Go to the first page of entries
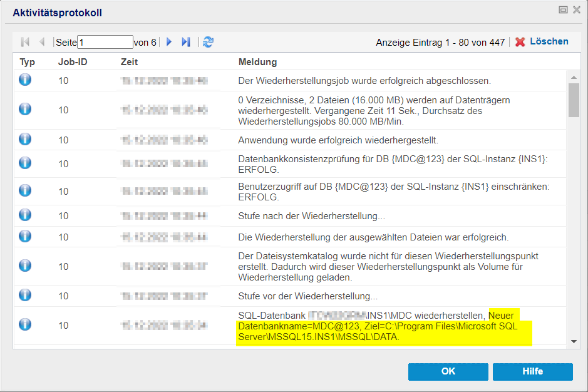Viewport: 588px width, 392px height. click(x=25, y=42)
